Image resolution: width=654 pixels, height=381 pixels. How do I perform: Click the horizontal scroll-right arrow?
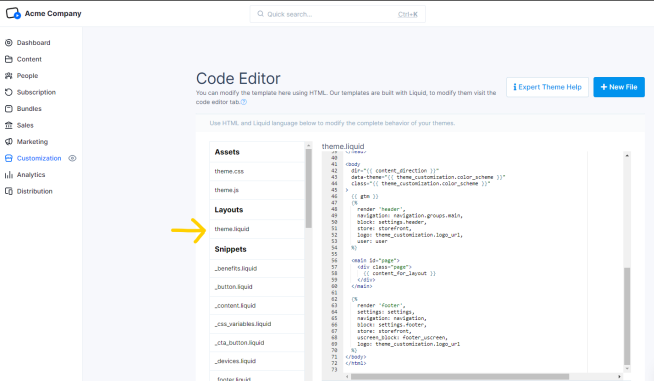coord(619,376)
